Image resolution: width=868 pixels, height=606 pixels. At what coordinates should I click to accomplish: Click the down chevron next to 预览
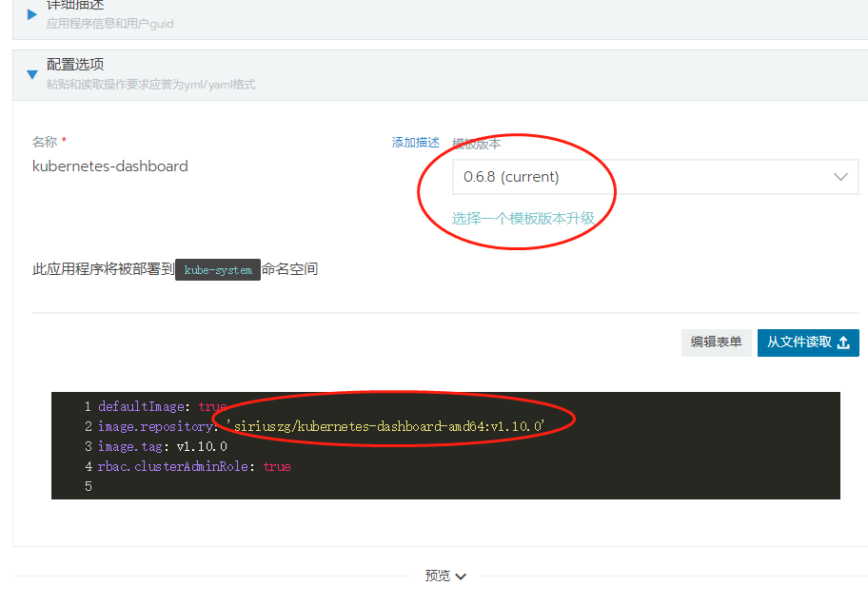pyautogui.click(x=459, y=576)
